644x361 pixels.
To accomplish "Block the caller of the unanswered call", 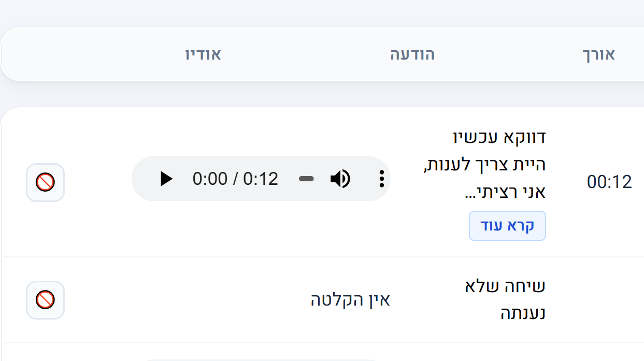I will click(x=45, y=300).
